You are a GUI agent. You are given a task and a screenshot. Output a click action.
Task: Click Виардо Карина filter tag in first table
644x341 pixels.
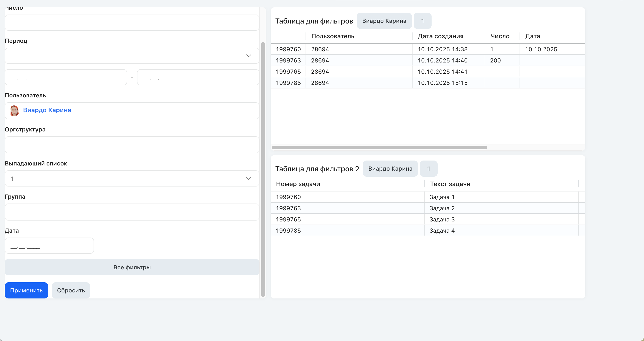(x=384, y=21)
